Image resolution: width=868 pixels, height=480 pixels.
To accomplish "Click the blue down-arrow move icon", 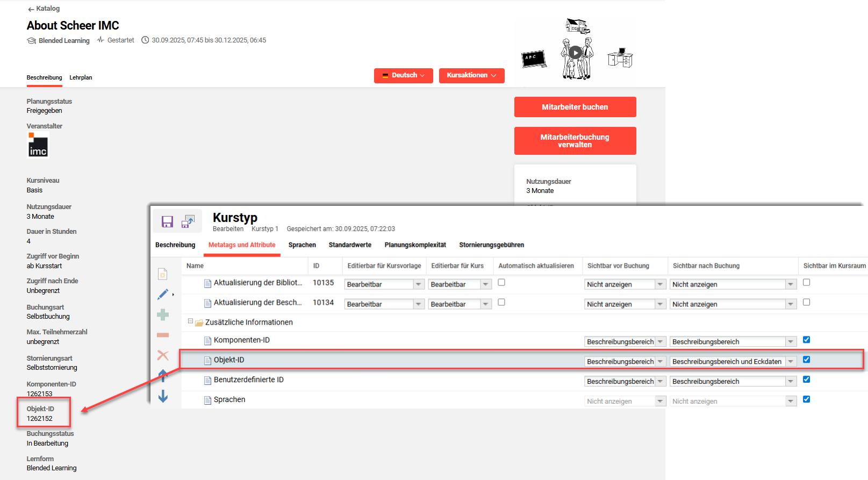I will [x=163, y=397].
